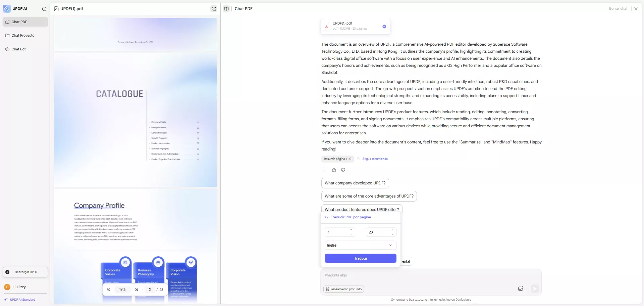Click the 19% zoom level field
The height and width of the screenshot is (306, 644).
[122, 290]
